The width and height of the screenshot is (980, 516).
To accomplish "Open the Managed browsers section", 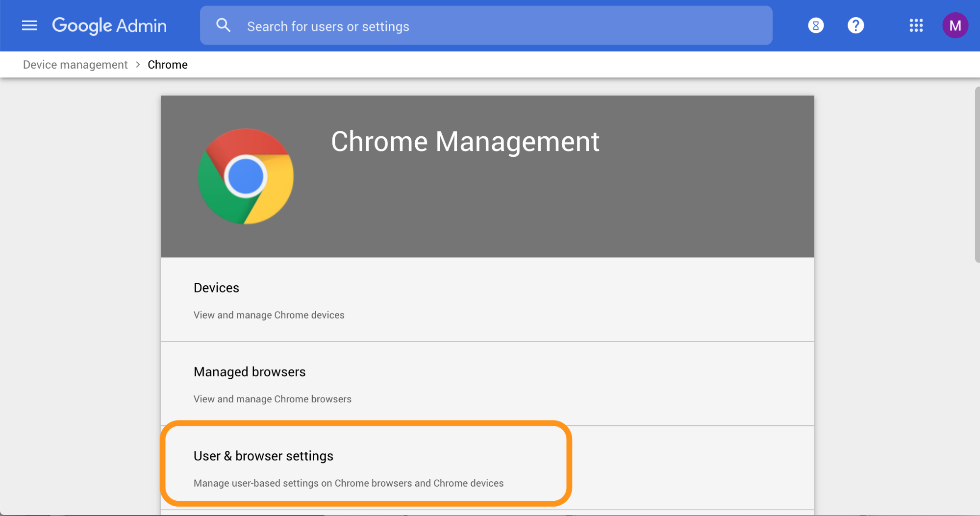I will coord(487,384).
